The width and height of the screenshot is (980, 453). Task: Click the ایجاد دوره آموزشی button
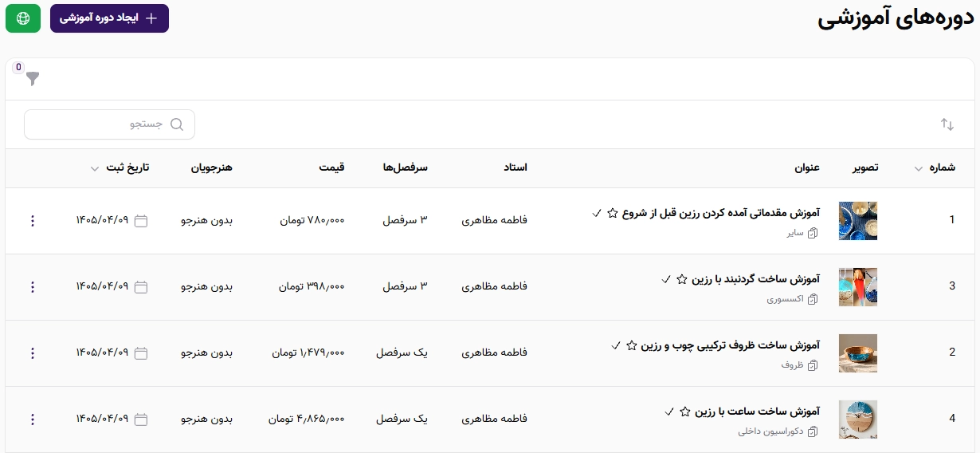coord(109,18)
